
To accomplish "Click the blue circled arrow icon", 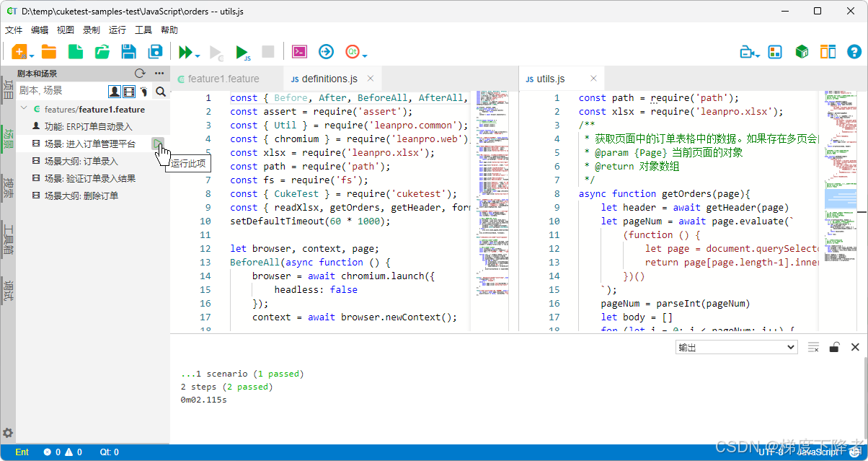I will click(x=326, y=52).
